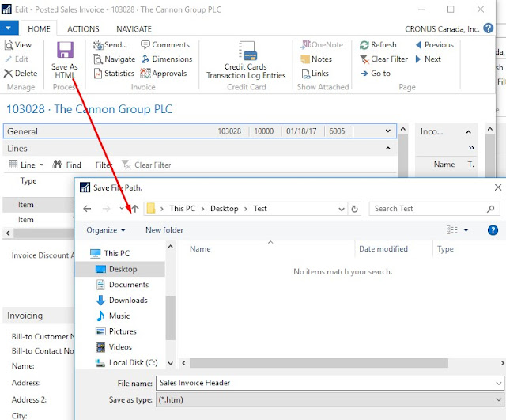The image size is (506, 420).
Task: Click the Go to arrow
Action: pos(364,74)
